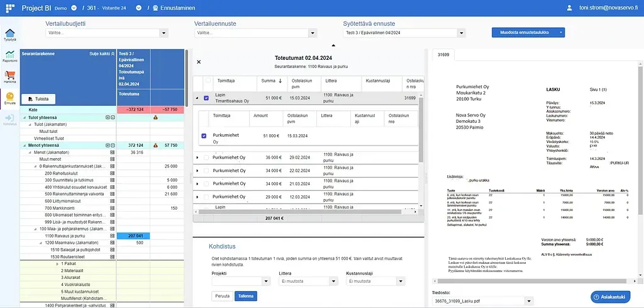Open the Asiakastuki support button

coord(610,297)
